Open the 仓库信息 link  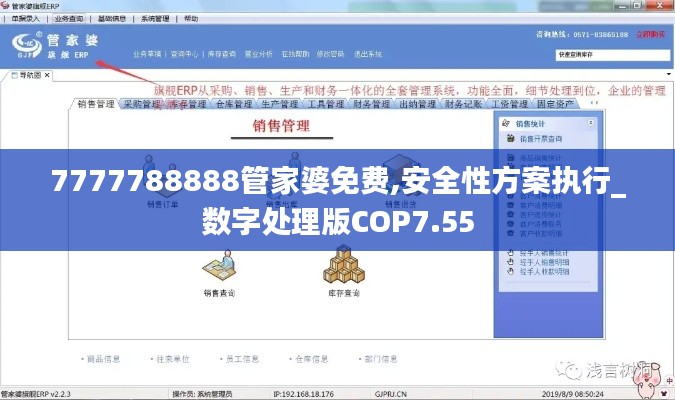click(x=312, y=359)
